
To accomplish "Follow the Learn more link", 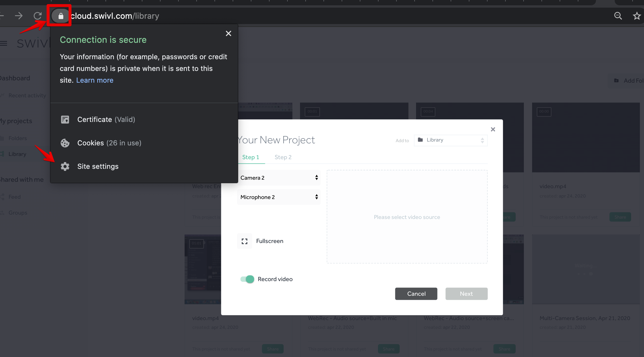I will (x=95, y=80).
